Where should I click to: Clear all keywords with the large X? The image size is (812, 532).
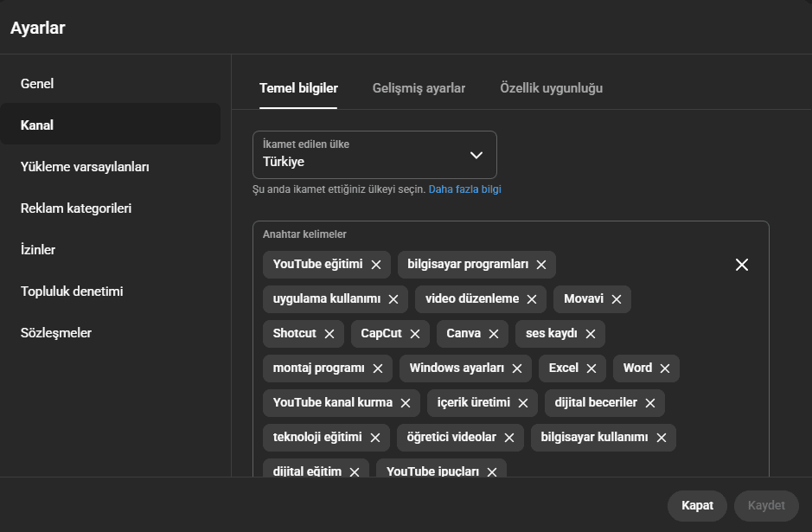coord(742,265)
